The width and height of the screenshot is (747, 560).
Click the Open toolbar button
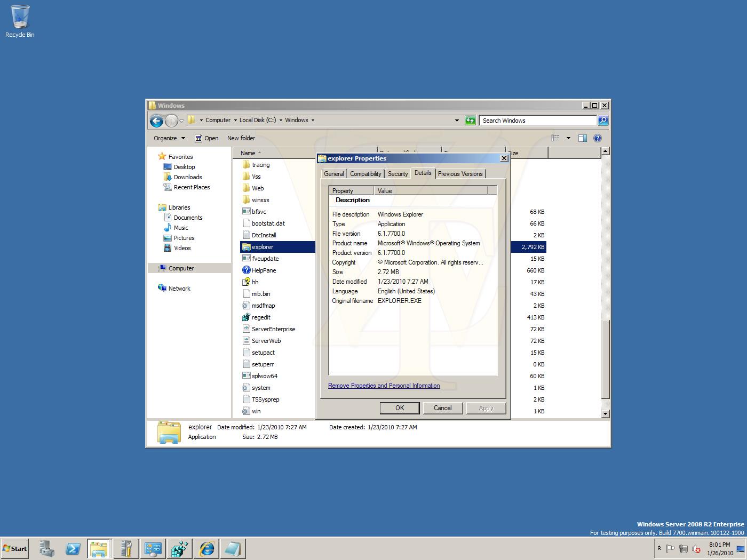coord(206,138)
